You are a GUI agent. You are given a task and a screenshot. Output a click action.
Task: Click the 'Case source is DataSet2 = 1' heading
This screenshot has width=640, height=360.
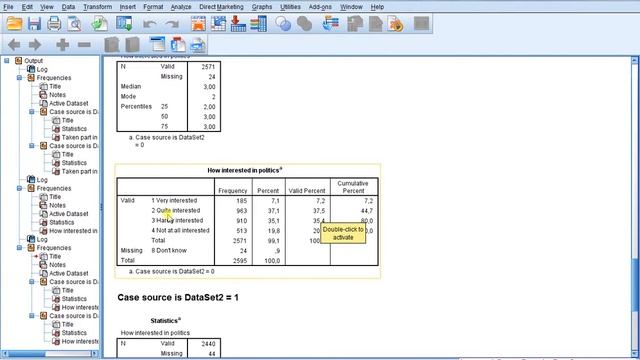point(178,298)
